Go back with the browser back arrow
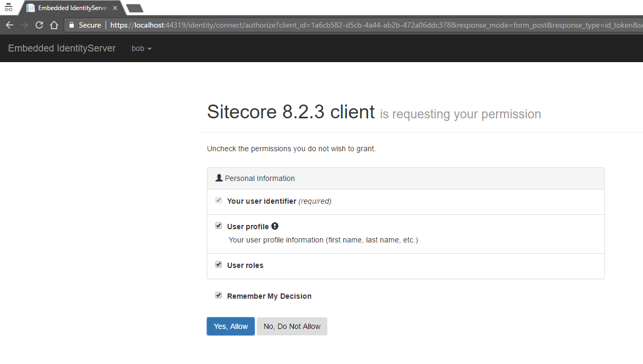 [x=10, y=25]
